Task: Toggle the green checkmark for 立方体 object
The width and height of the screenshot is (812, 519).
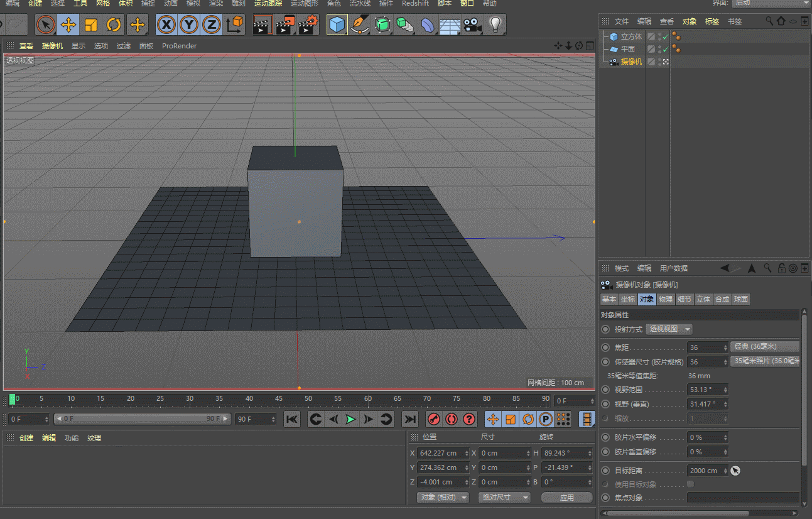Action: click(x=665, y=37)
